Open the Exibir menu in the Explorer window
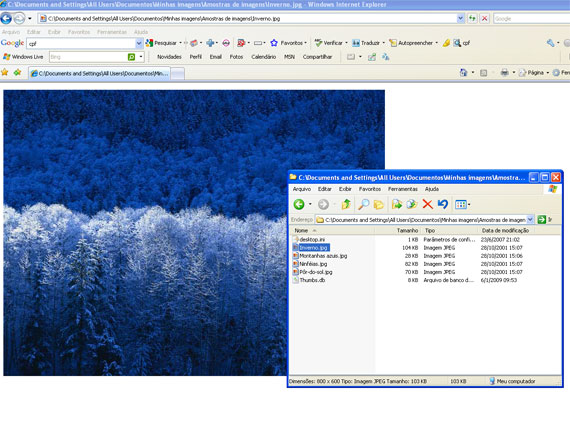 point(345,189)
